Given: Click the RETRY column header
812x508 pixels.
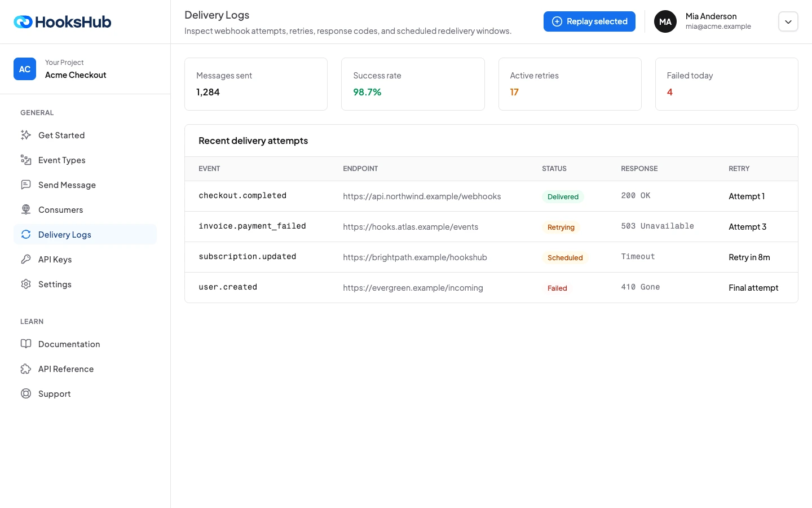Looking at the screenshot, I should pyautogui.click(x=739, y=169).
